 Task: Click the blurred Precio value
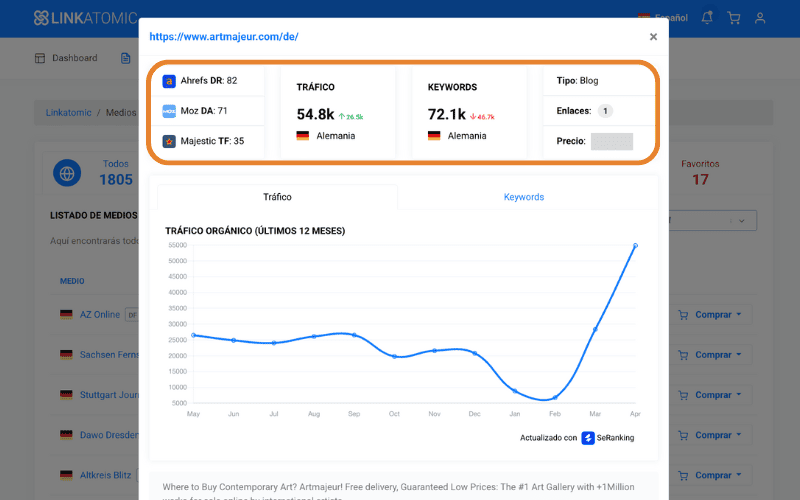pos(612,141)
